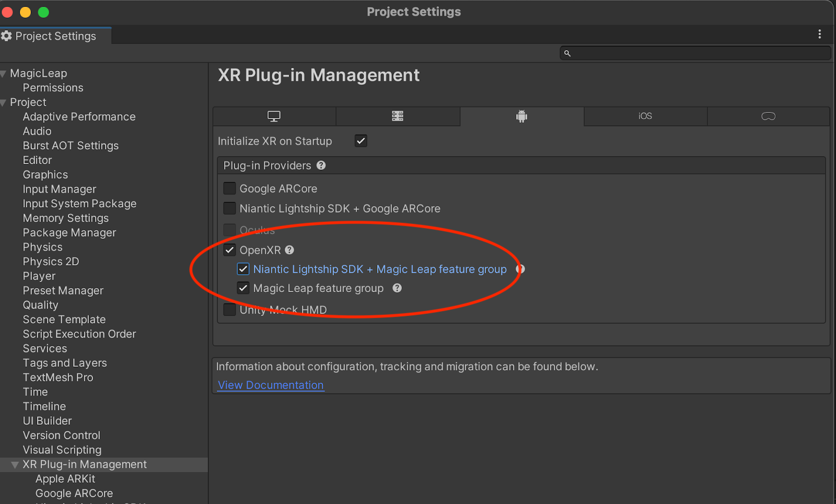Click the Plug-in Providers help icon

[x=321, y=166]
